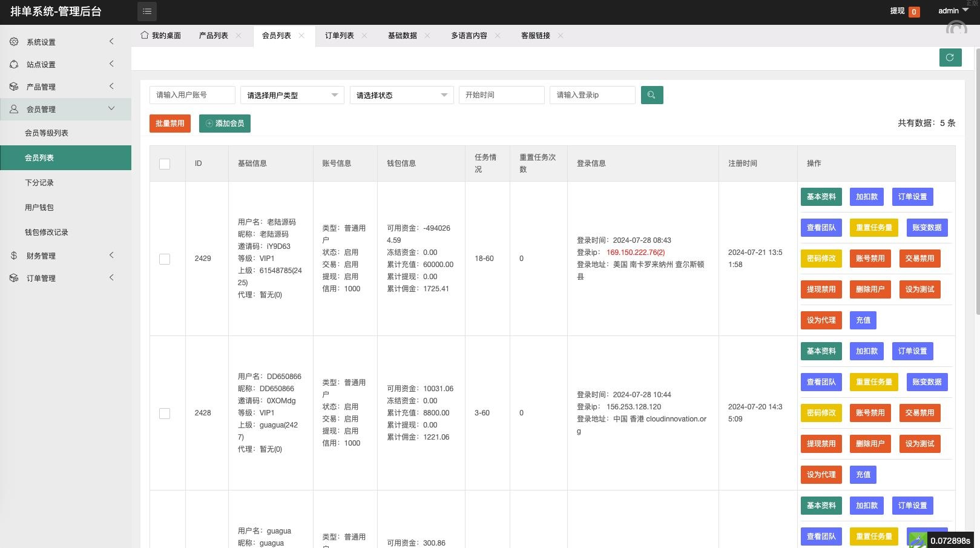Screen dimensions: 980x548
Task: Click the 批量禁用 button
Action: (169, 124)
